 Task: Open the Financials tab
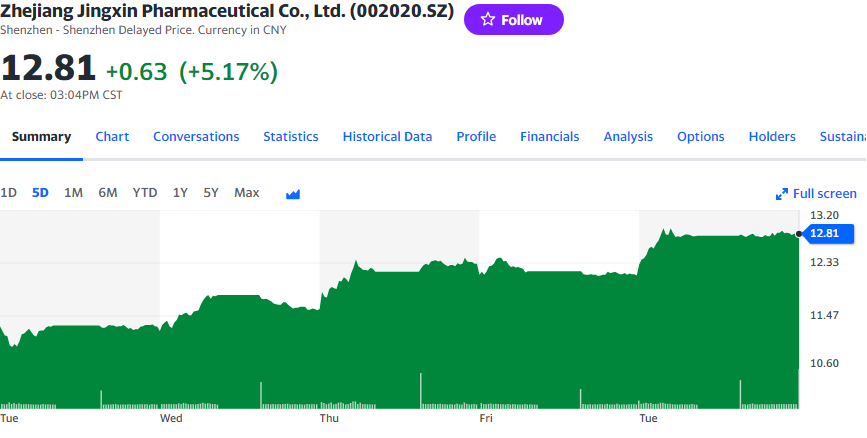549,137
